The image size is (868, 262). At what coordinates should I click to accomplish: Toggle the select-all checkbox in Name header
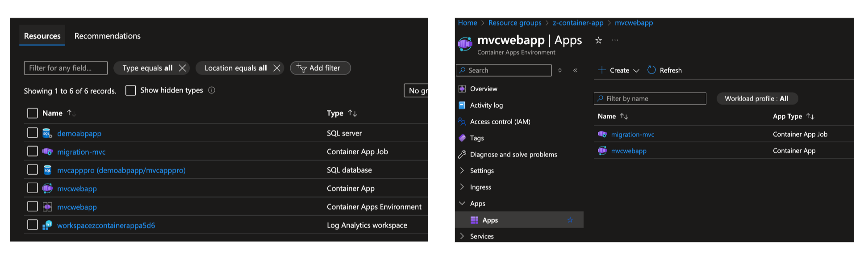pos(33,113)
